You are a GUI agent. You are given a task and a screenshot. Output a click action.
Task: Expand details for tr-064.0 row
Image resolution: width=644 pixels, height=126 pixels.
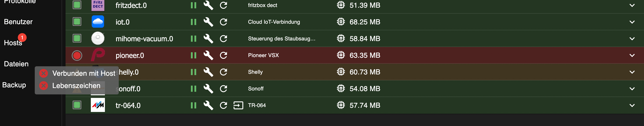click(x=632, y=105)
